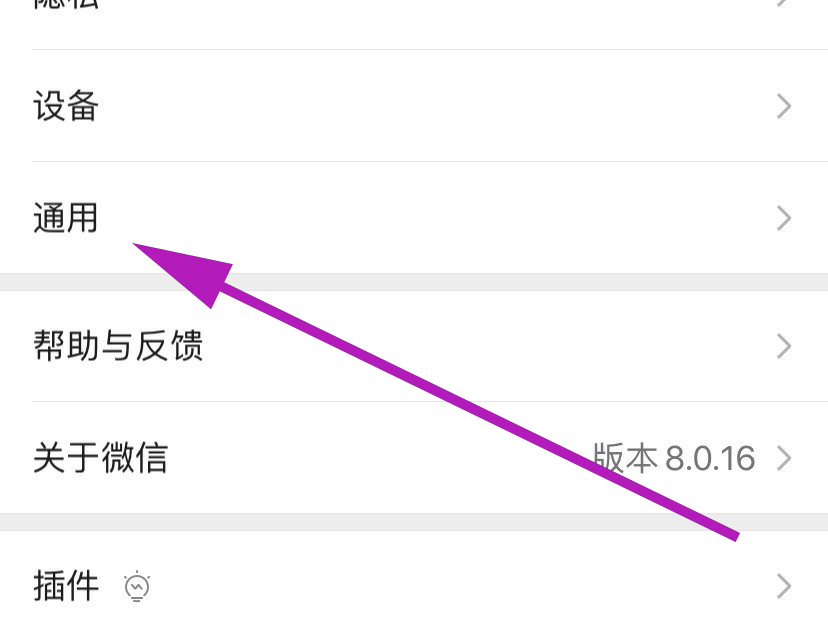Tap the chevron arrow on 设备 row
Screen dimensions: 828x621
[784, 106]
